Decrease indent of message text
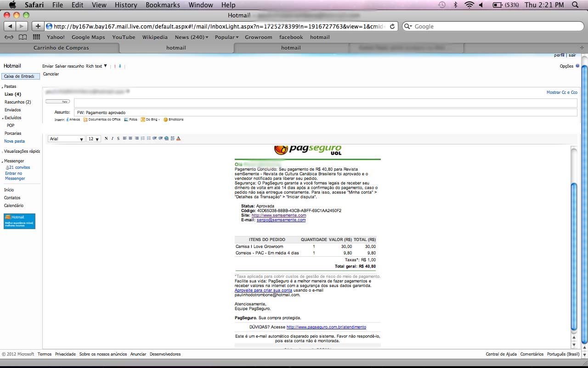The width and height of the screenshot is (588, 368). [154, 138]
